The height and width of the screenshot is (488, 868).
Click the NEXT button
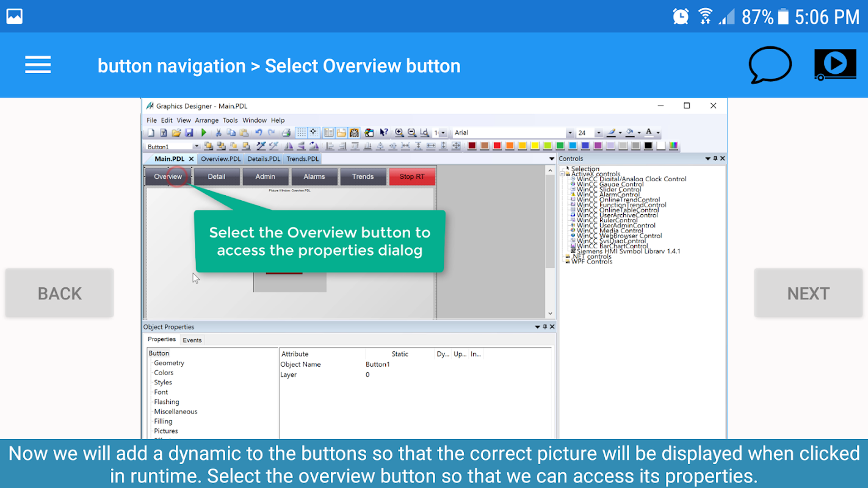click(x=808, y=293)
